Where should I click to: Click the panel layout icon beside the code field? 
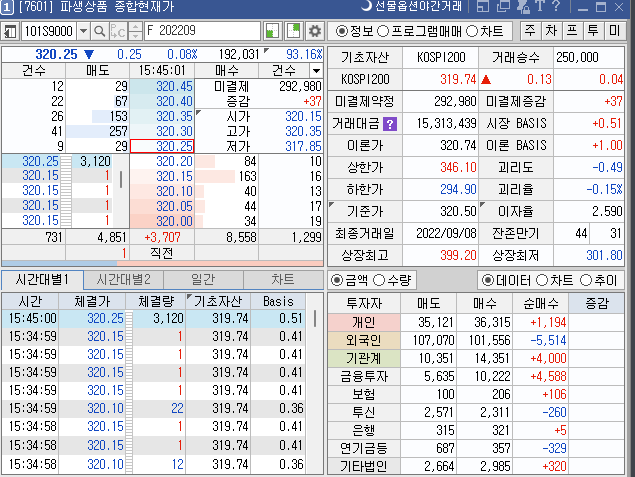point(10,31)
